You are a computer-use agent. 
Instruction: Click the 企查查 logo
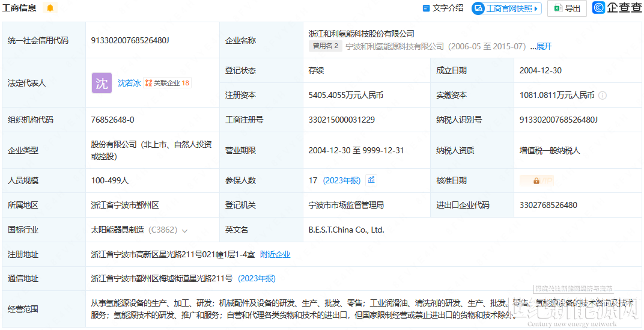tap(617, 8)
